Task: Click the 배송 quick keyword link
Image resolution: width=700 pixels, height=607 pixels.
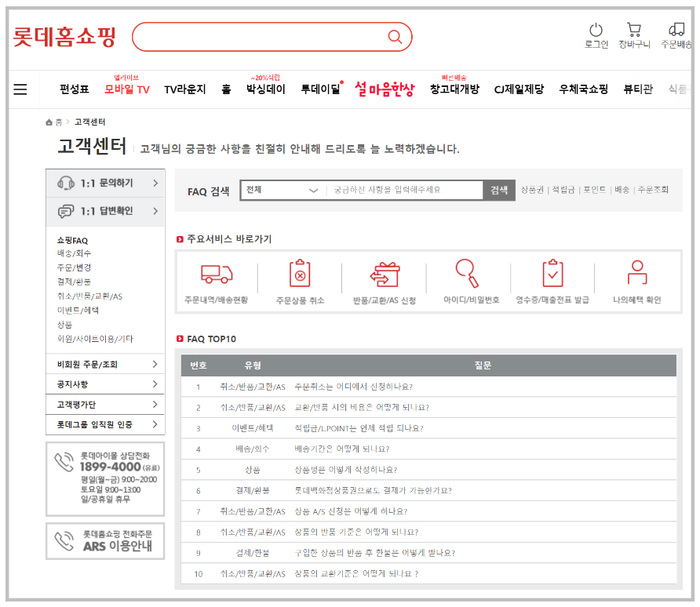Action: coord(622,190)
